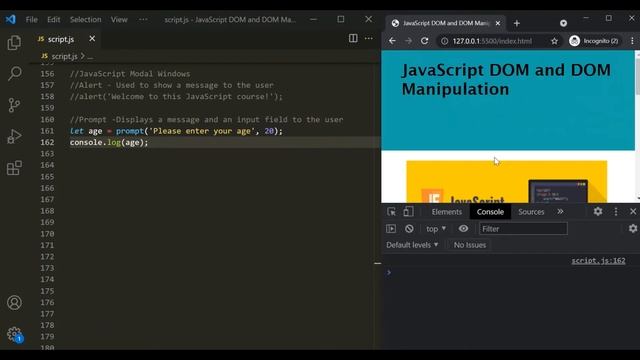
Task: Open the Source Control view
Action: pos(14,105)
